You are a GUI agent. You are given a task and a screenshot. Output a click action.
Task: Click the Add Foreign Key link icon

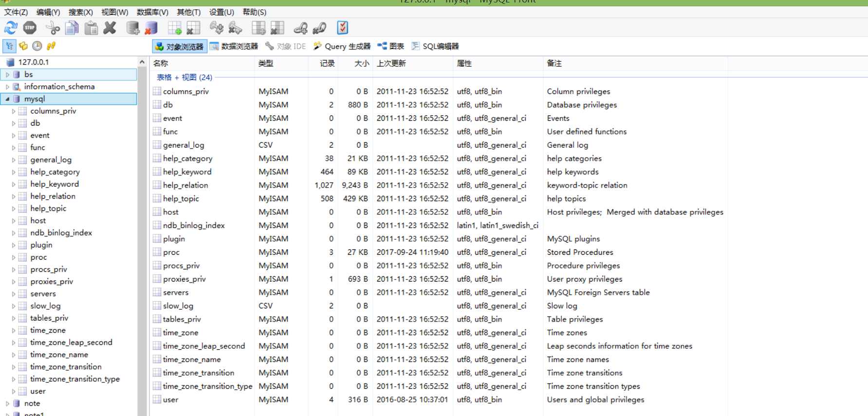coord(300,28)
